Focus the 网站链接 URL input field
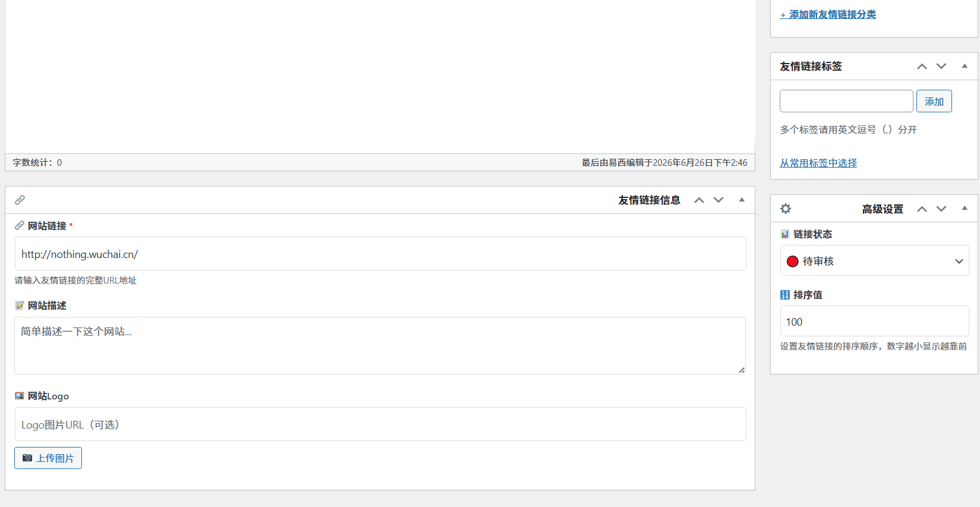This screenshot has height=507, width=980. 380,254
